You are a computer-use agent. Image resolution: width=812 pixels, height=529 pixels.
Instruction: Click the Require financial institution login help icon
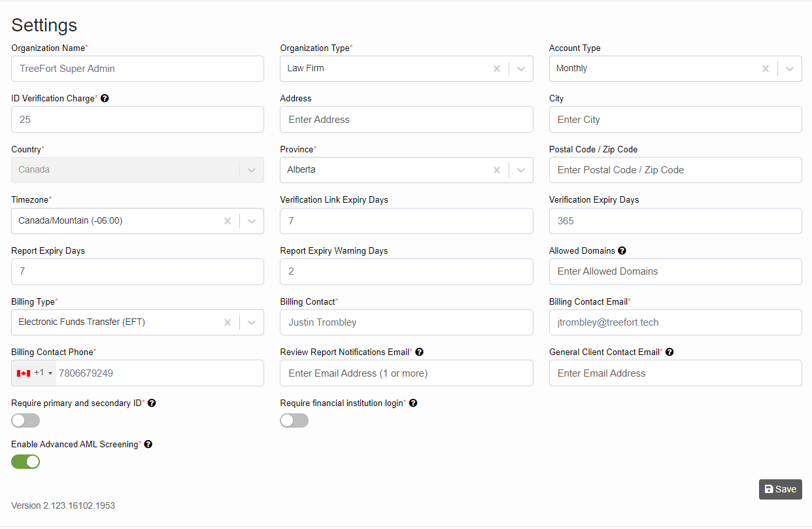coord(413,403)
